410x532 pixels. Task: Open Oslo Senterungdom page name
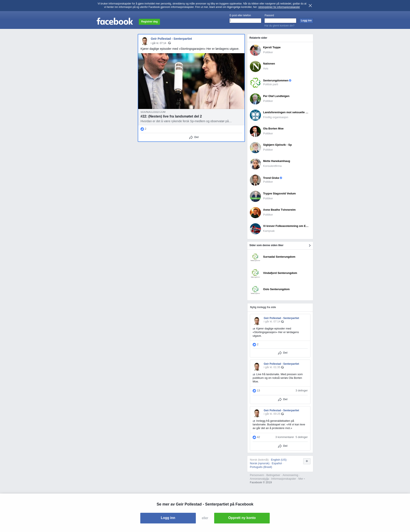click(x=276, y=289)
